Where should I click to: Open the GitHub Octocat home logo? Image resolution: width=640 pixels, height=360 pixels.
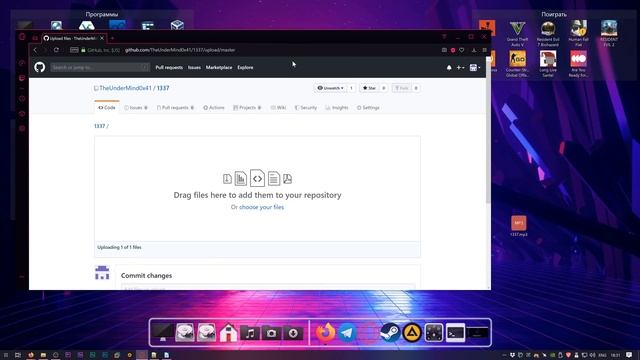[40, 67]
